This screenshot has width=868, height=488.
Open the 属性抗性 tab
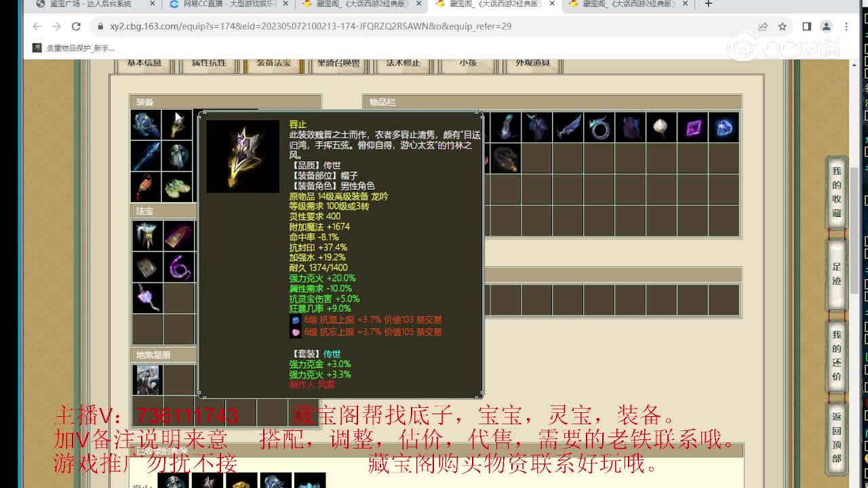point(209,64)
